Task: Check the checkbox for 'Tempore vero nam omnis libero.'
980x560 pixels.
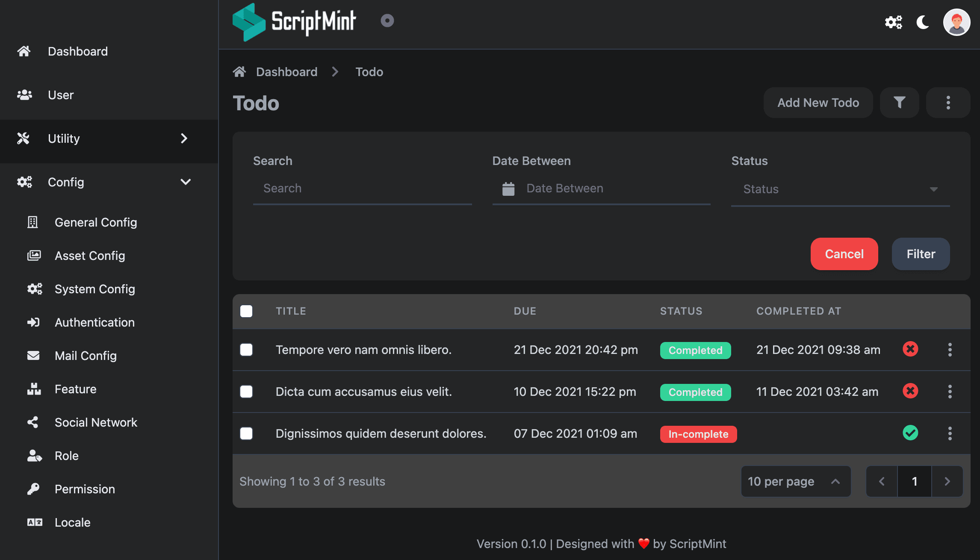Action: (x=246, y=350)
